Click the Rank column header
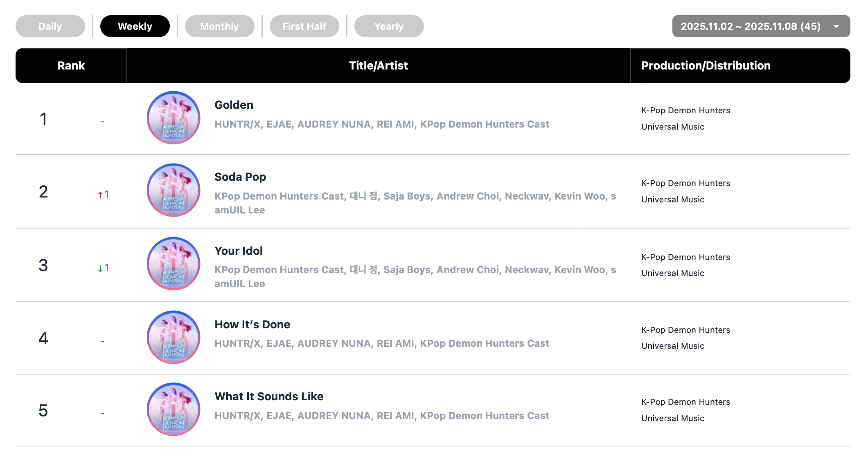Screen dimensions: 868x451 pyautogui.click(x=71, y=65)
